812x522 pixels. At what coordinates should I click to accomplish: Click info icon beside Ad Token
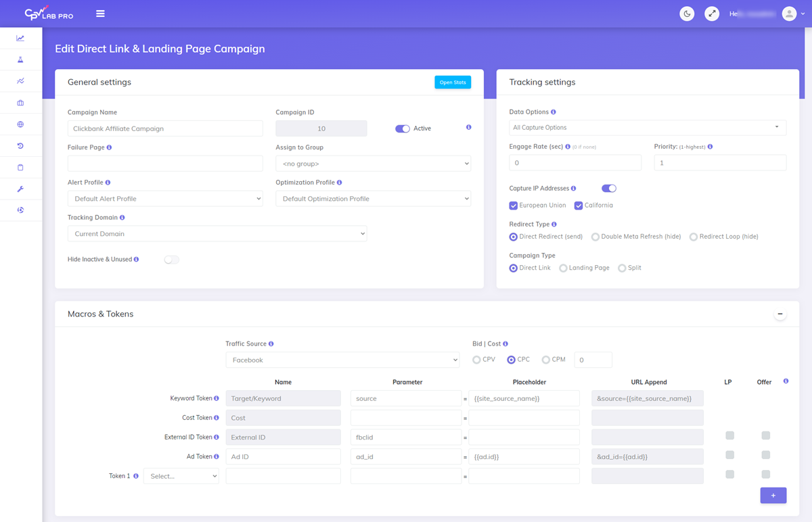point(216,457)
